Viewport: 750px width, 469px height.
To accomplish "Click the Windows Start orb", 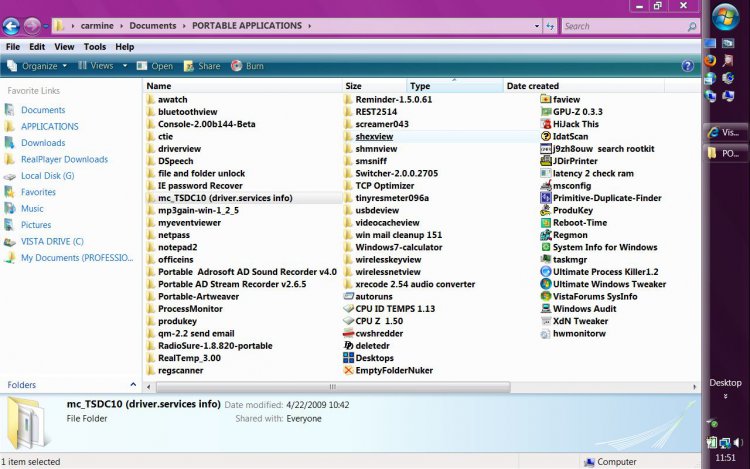I will click(x=725, y=17).
